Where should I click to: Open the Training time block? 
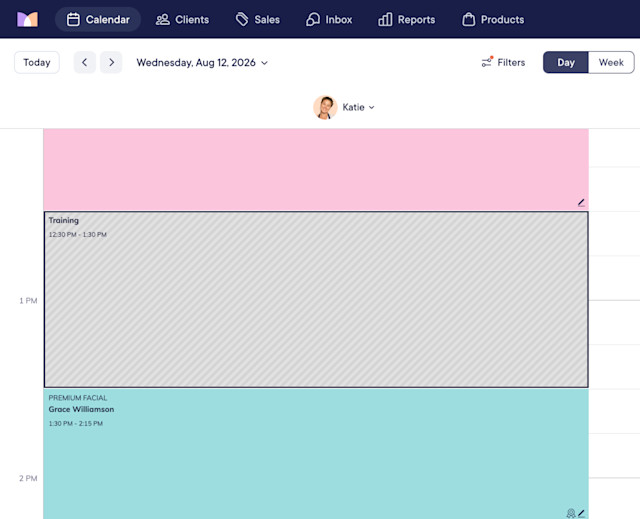coord(316,299)
